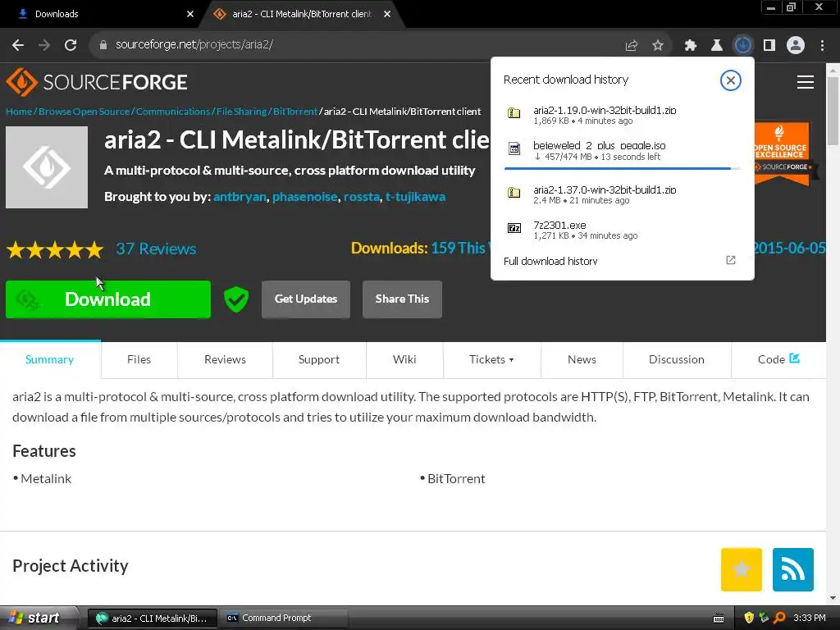Image resolution: width=840 pixels, height=630 pixels.
Task: Click the open-in-new-tab icon beside Full download history
Action: click(730, 260)
